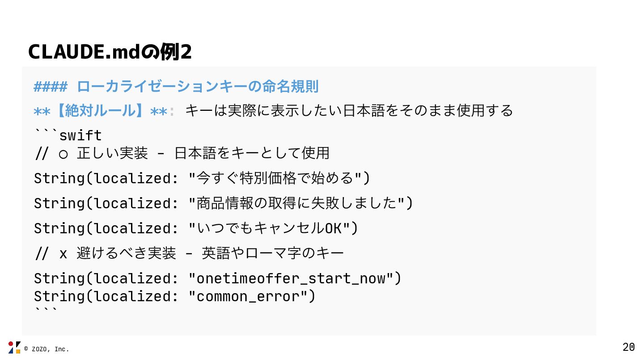Click the slide title "CLAUDE.mdの例2"
The width and height of the screenshot is (644, 362).
coord(110,52)
